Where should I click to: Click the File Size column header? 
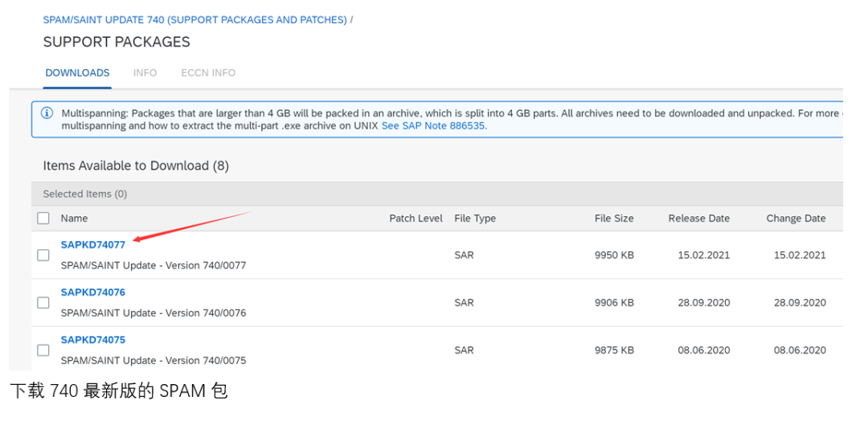click(x=614, y=218)
